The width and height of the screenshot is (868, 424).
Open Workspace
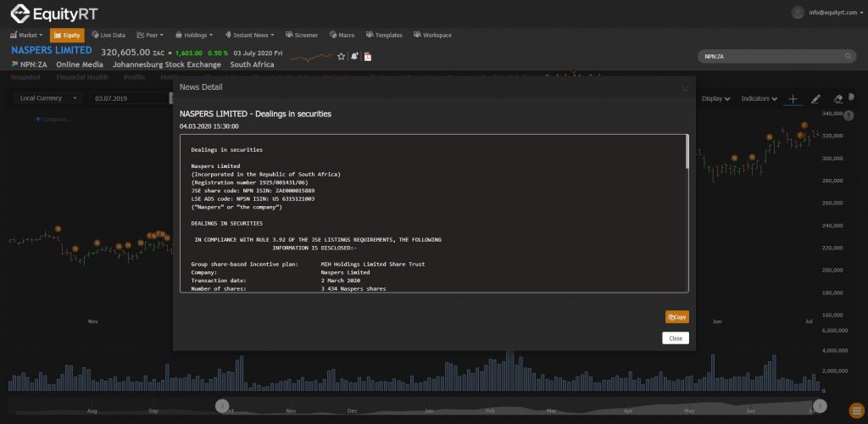click(x=433, y=35)
